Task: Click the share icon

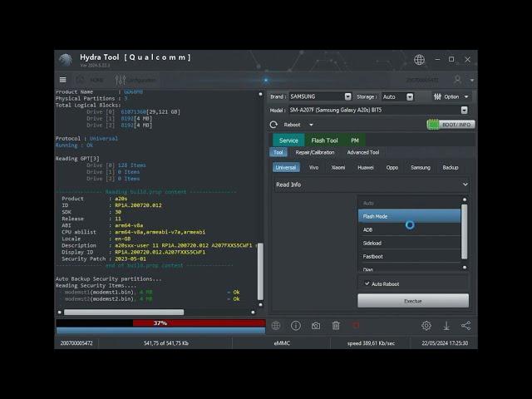Action: [x=465, y=326]
